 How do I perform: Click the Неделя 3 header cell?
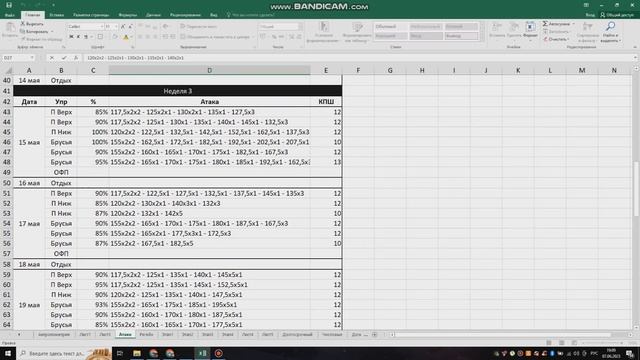pyautogui.click(x=178, y=91)
